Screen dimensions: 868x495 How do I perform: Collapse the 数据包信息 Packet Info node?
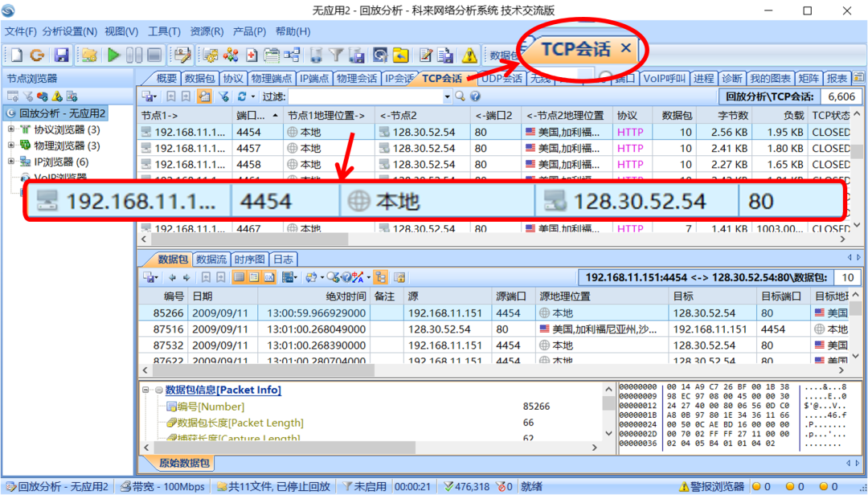coord(145,390)
